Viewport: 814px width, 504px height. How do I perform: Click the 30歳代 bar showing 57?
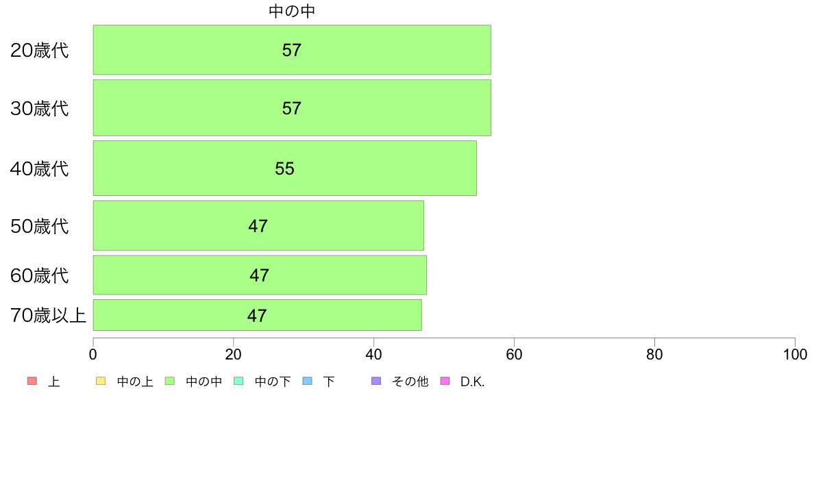point(292,108)
